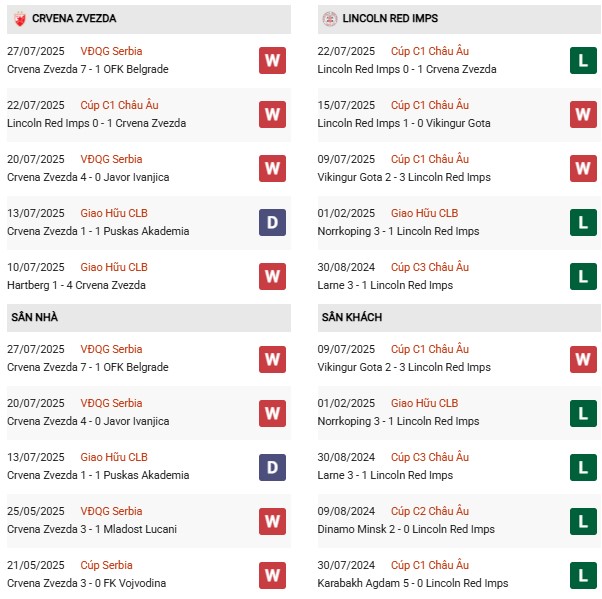Open Karabakh Agdam 5 - 0 match result
Image resolution: width=602 pixels, height=599 pixels.
click(x=412, y=583)
